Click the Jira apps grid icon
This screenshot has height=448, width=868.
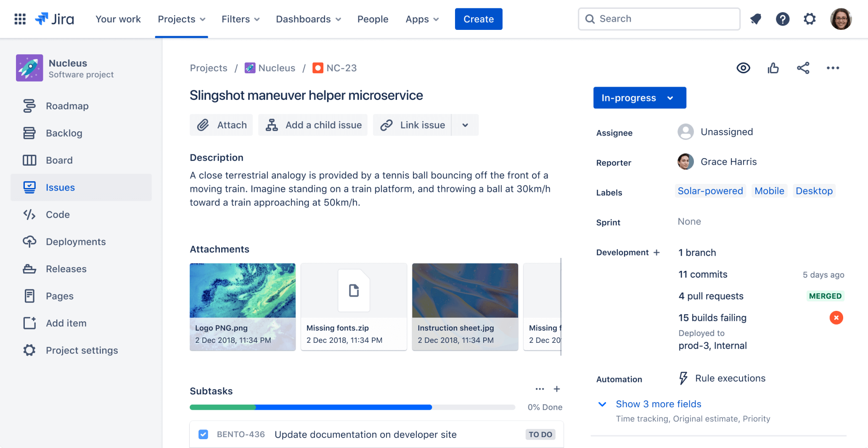coord(20,19)
